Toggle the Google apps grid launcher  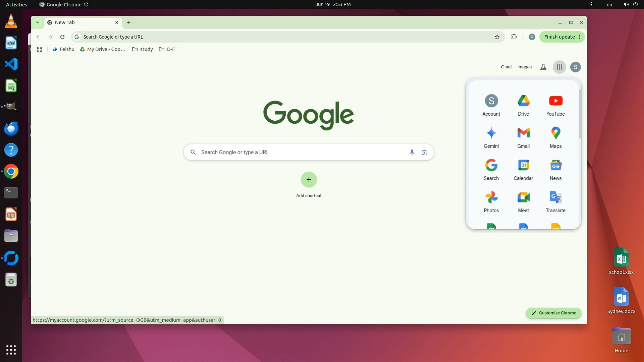[559, 67]
